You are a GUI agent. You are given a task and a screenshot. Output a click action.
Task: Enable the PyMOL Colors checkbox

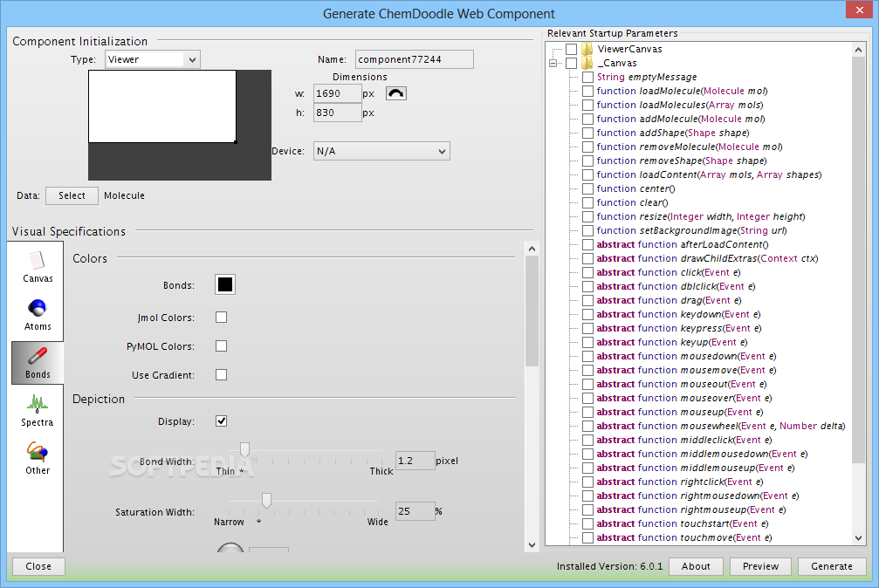(222, 345)
